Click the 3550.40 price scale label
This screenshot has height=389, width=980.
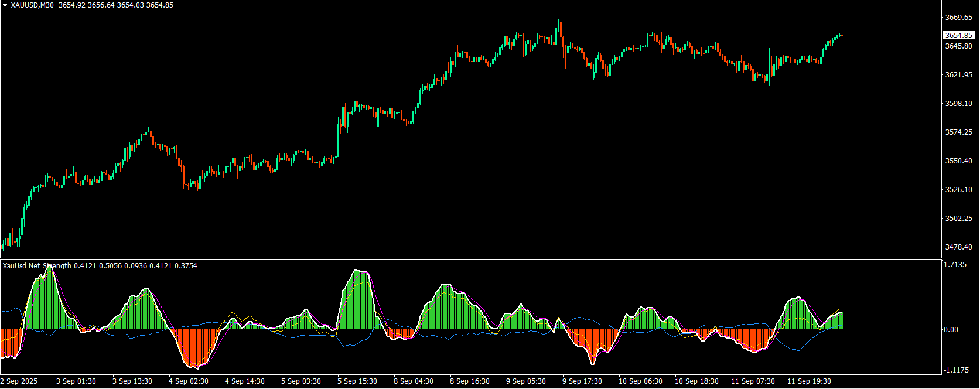point(959,161)
